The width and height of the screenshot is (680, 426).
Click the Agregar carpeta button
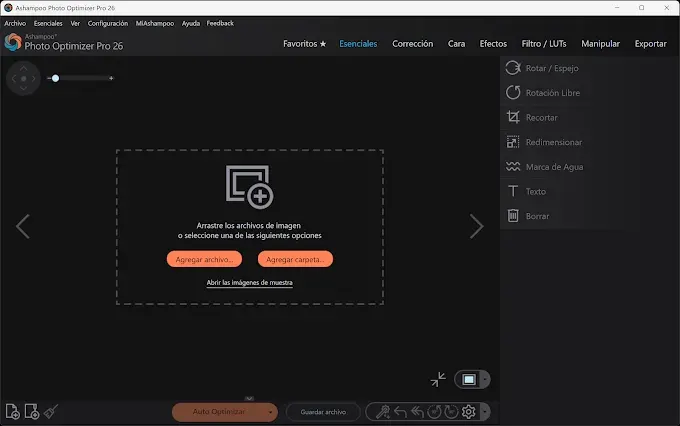295,259
